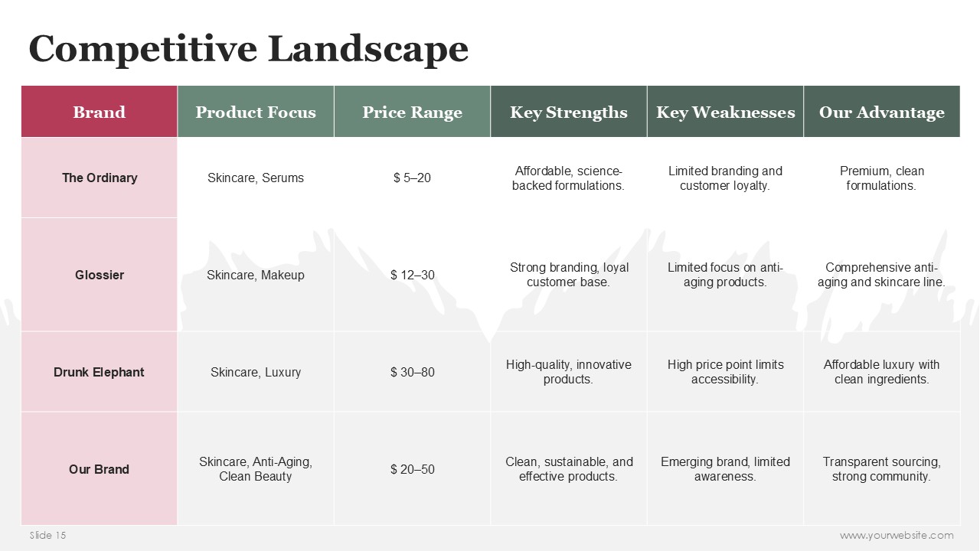Select the Key Strengths column header
The width and height of the screenshot is (980, 551).
[569, 112]
